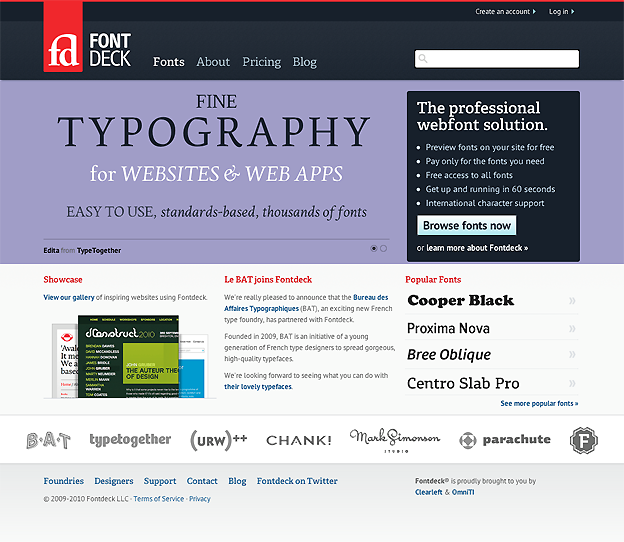Click the chevron on Centro Slab Pro row
Viewport: 624px width, 542px height.
click(x=572, y=383)
